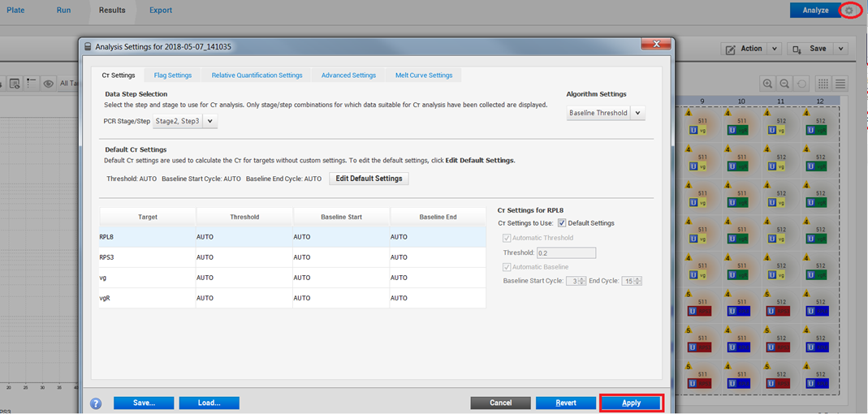Switch to the Cт Settings tab

tap(119, 75)
